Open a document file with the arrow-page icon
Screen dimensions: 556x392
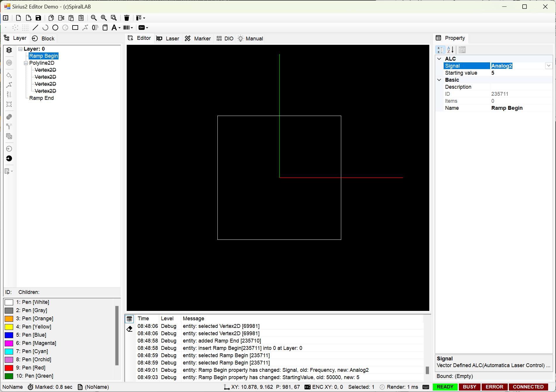point(28,18)
